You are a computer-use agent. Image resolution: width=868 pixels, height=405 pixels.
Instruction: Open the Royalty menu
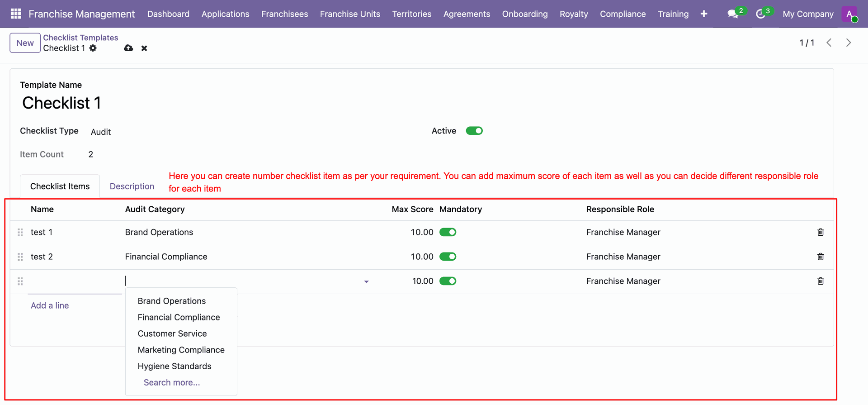pos(574,14)
